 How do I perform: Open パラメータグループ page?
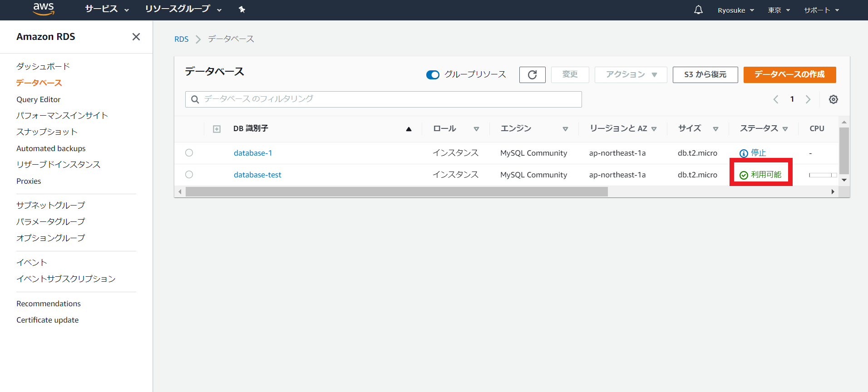[x=51, y=221]
